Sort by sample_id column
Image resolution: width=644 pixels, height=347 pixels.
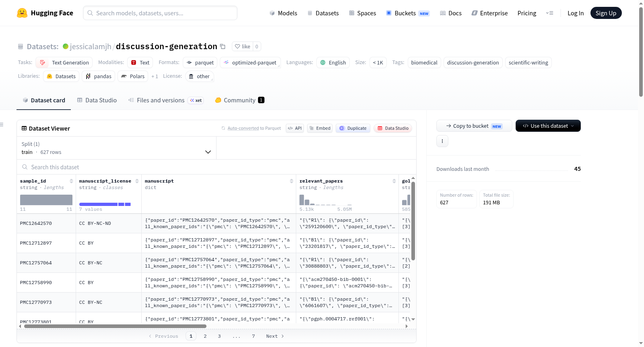point(71,181)
